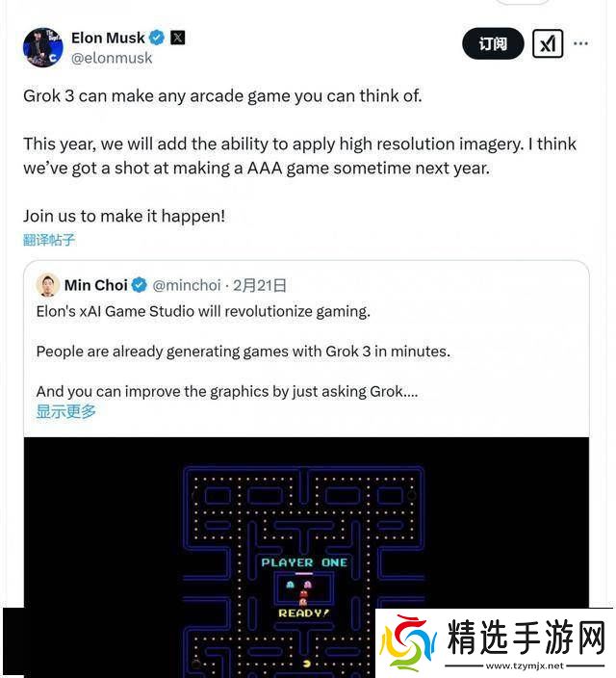Click Min Choi's profile avatar
The height and width of the screenshot is (678, 616).
47,285
